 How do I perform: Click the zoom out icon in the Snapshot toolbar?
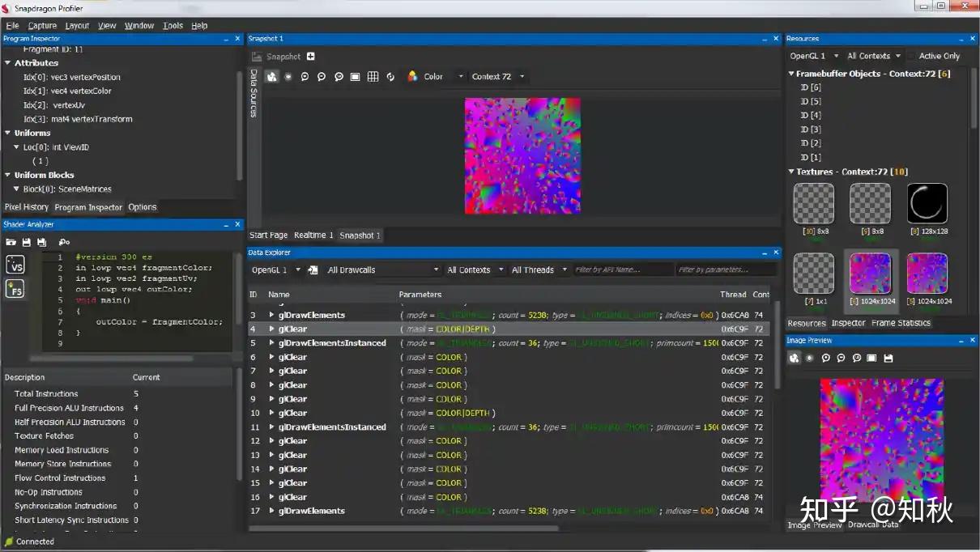coord(322,76)
